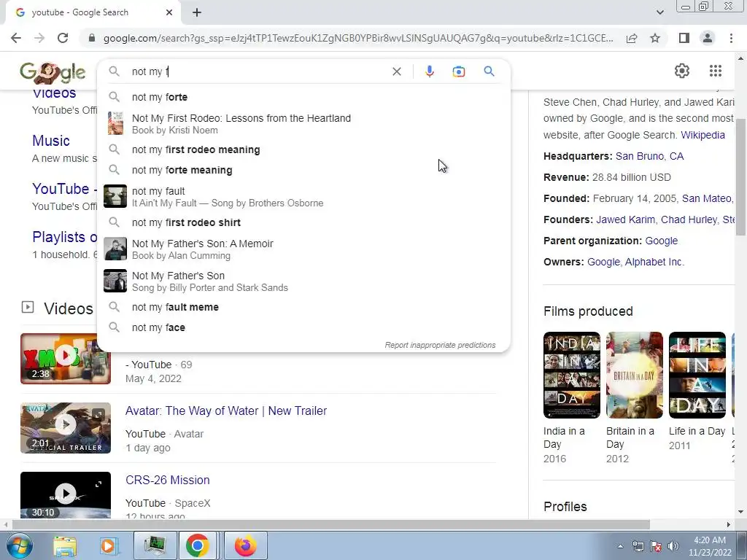This screenshot has width=747, height=560.
Task: Open the Wikipedia link
Action: click(703, 135)
